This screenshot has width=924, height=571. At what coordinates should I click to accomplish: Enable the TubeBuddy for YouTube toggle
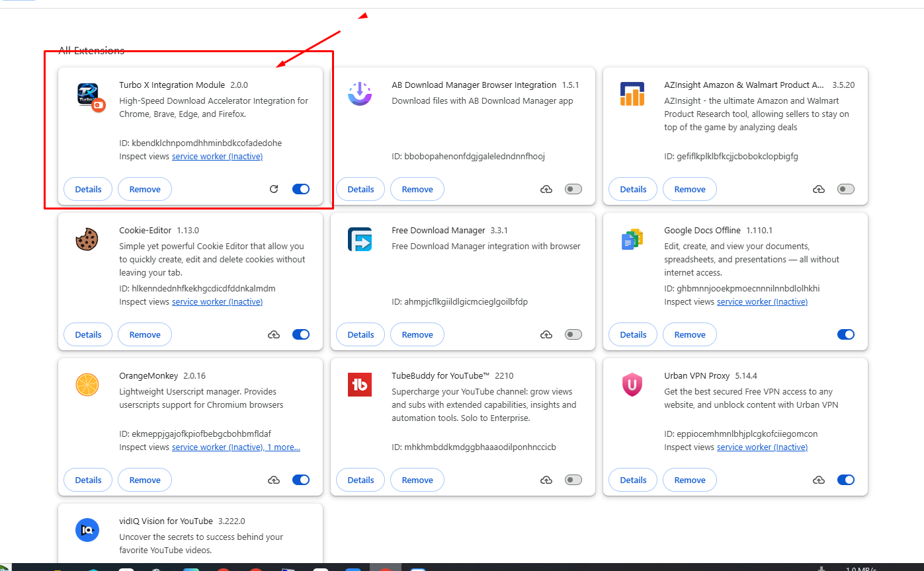[x=573, y=480]
